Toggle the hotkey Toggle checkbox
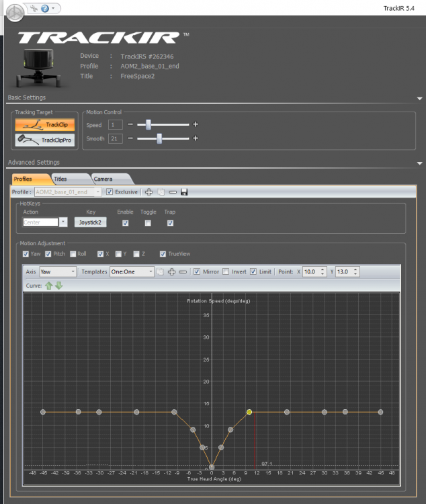 [148, 223]
